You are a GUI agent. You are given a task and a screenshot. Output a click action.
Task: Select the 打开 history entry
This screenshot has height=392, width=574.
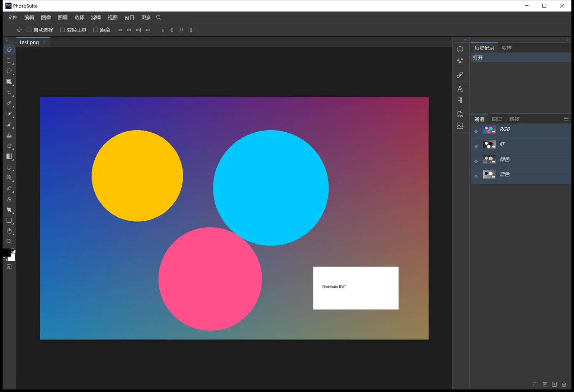click(x=521, y=57)
